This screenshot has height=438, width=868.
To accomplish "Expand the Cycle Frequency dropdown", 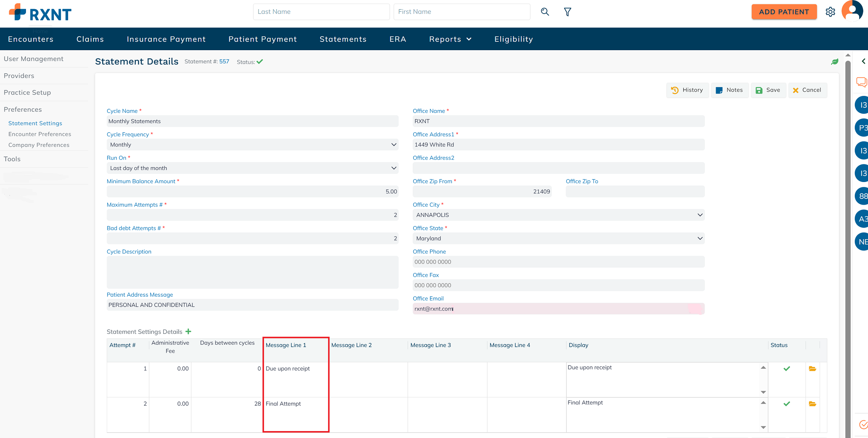I will (252, 145).
